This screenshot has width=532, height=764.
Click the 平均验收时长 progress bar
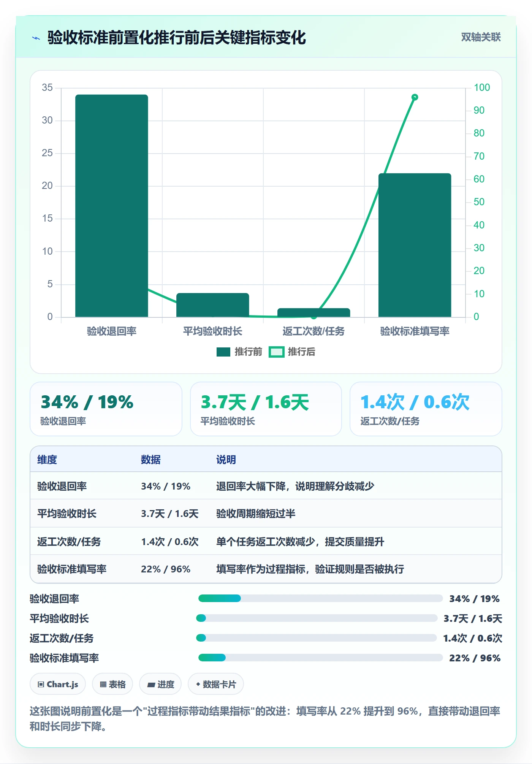[317, 618]
